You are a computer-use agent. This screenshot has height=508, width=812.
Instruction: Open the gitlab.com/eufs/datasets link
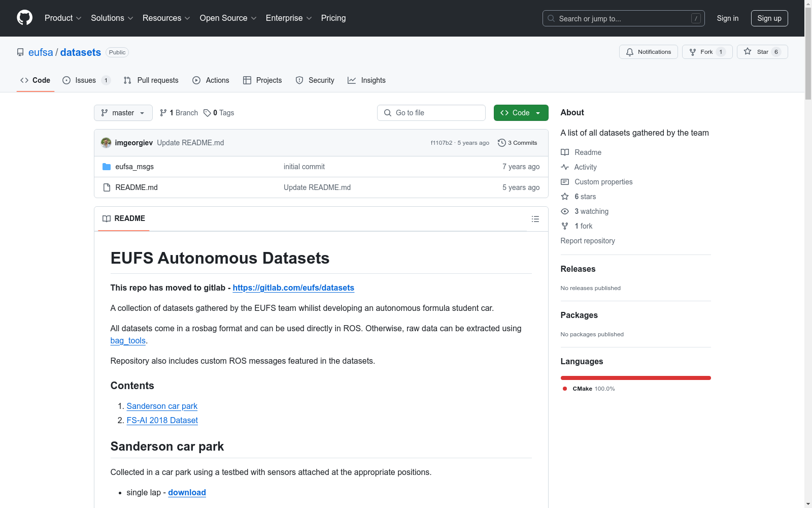tap(293, 288)
